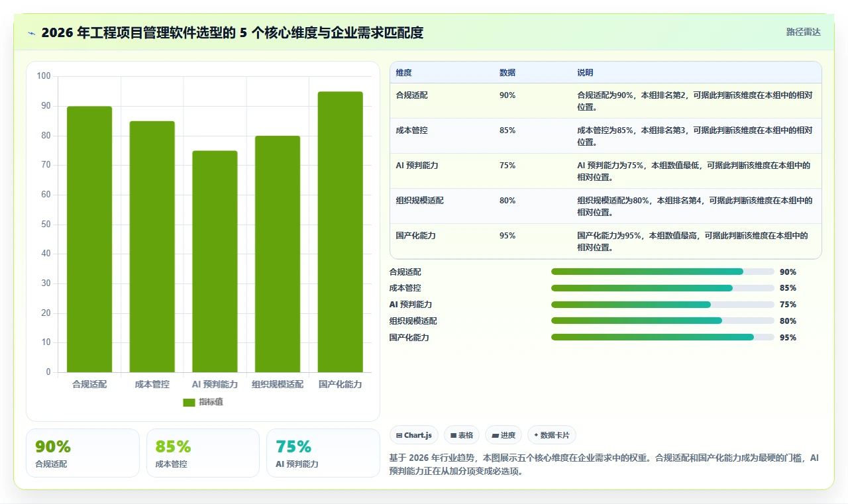This screenshot has height=504, width=848.
Task: Click the 80% value in the table
Action: [507, 201]
